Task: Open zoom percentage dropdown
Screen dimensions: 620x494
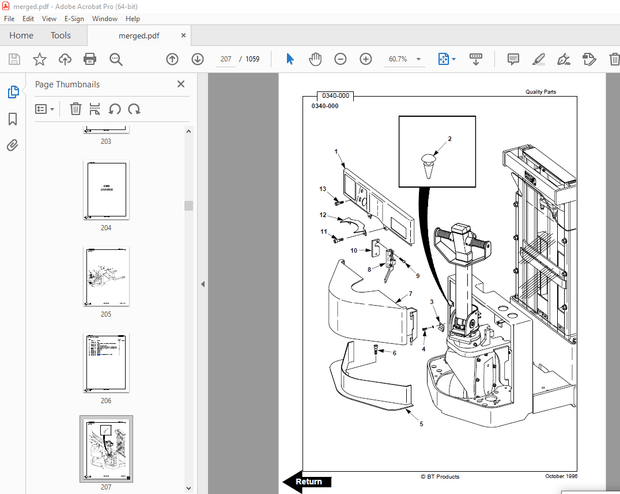Action: coord(418,59)
